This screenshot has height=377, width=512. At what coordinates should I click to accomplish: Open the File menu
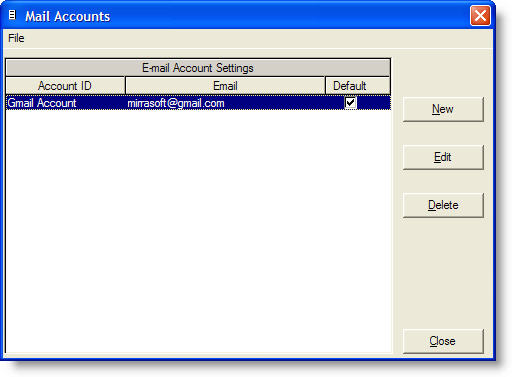coord(16,38)
